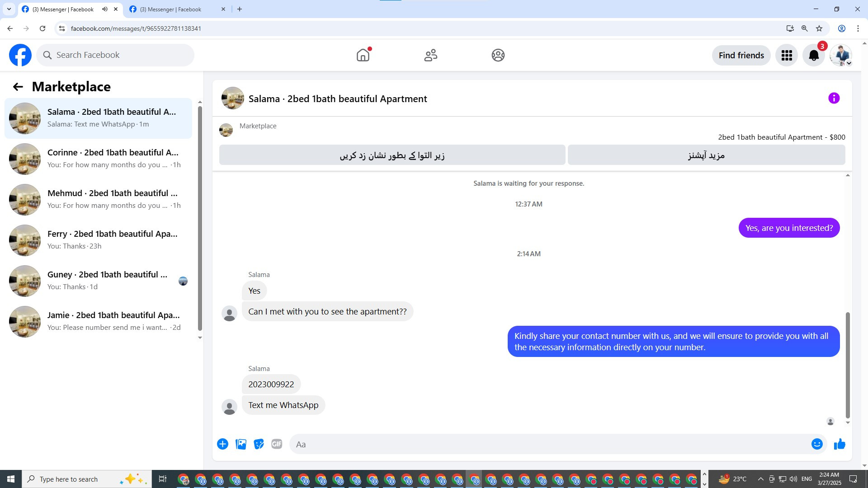Open more actions plus icon in composer
Image resolution: width=868 pixels, height=488 pixels.
click(x=222, y=444)
